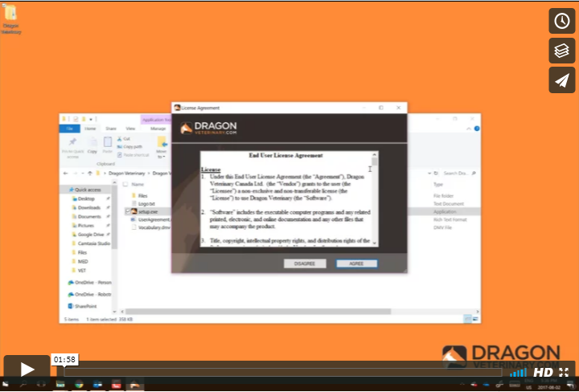Open Google Drive in sidebar
Image resolution: width=579 pixels, height=392 pixels.
[x=90, y=235]
